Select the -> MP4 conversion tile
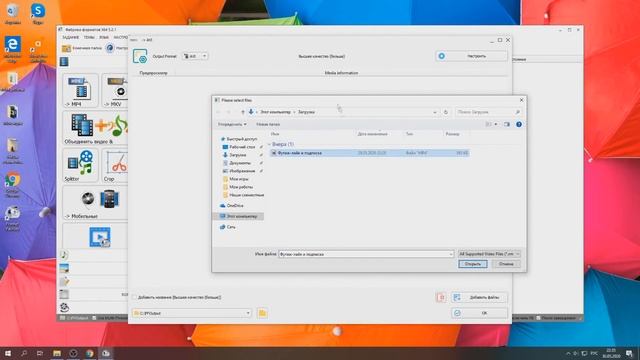The image size is (640, 360). click(x=80, y=91)
